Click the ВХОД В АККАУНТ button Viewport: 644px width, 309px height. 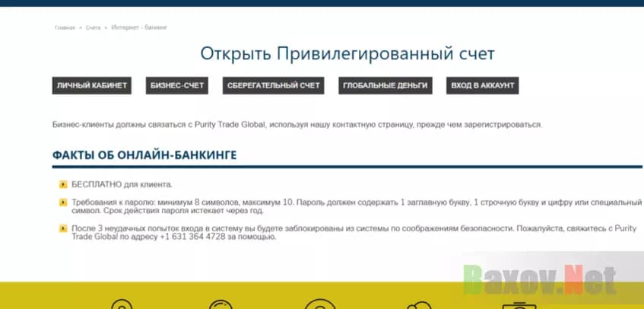coord(483,85)
